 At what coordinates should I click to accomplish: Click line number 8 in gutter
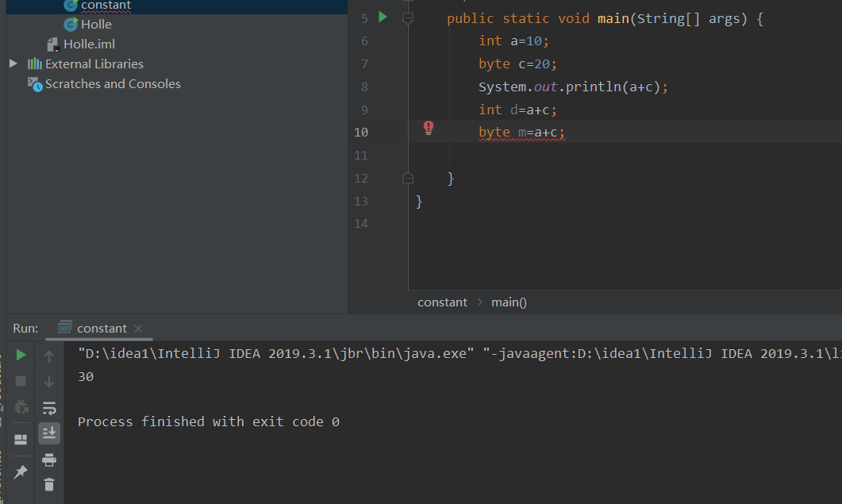tap(364, 87)
